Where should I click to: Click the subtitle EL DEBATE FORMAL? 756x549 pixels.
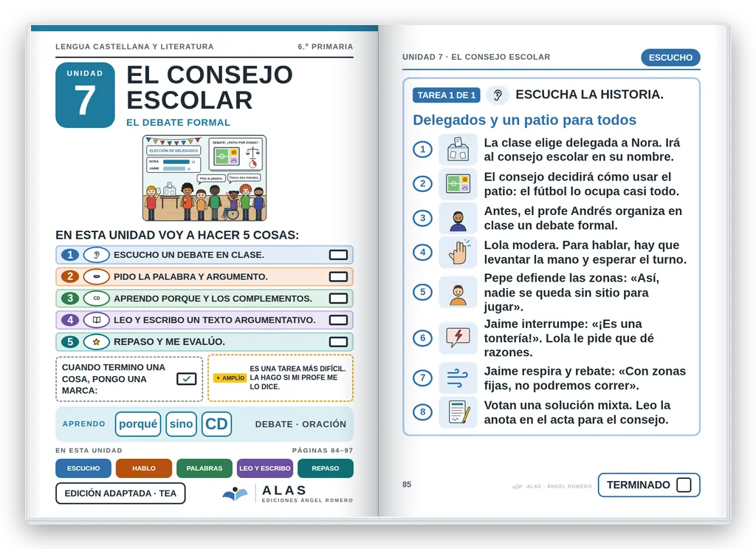tap(179, 123)
